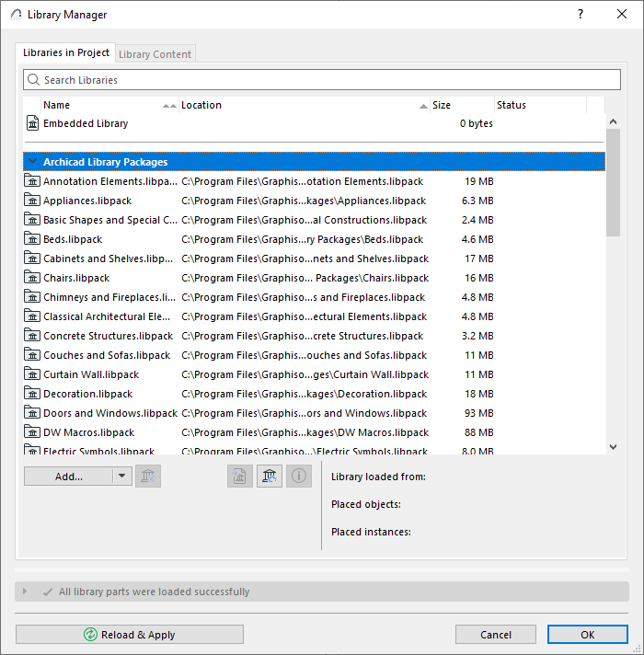
Task: Click the scrollbar up arrow
Action: [x=613, y=121]
